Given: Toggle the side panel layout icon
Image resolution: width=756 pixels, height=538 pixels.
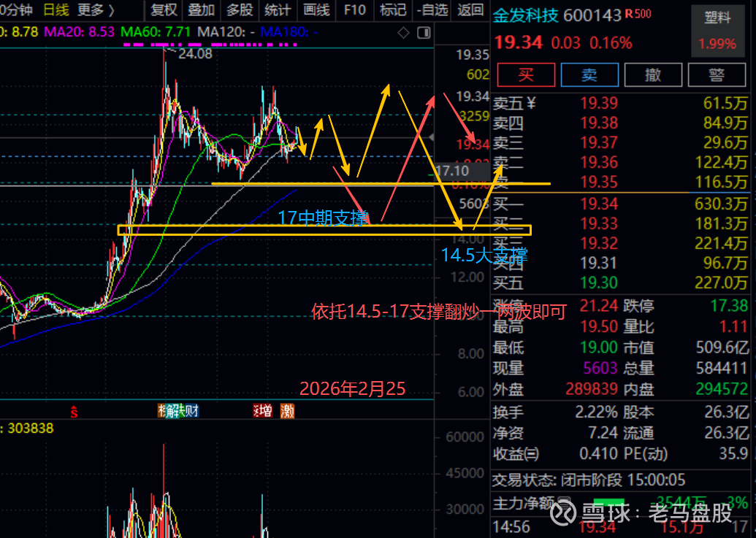Looking at the screenshot, I should 424,33.
